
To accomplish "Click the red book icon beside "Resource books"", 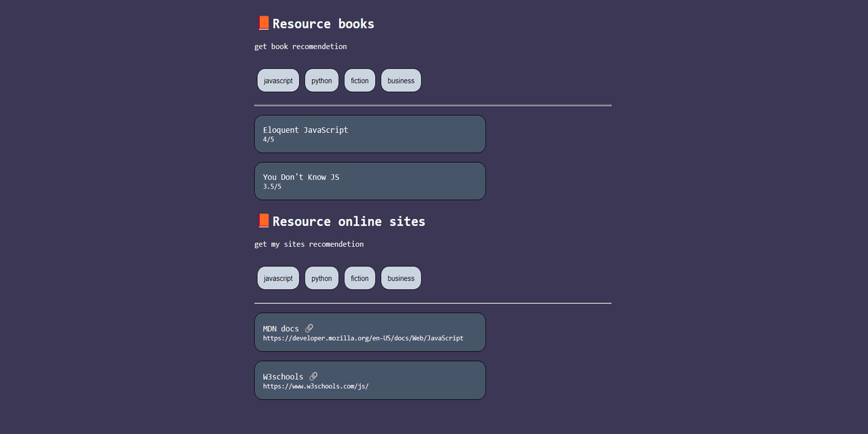I will (263, 22).
